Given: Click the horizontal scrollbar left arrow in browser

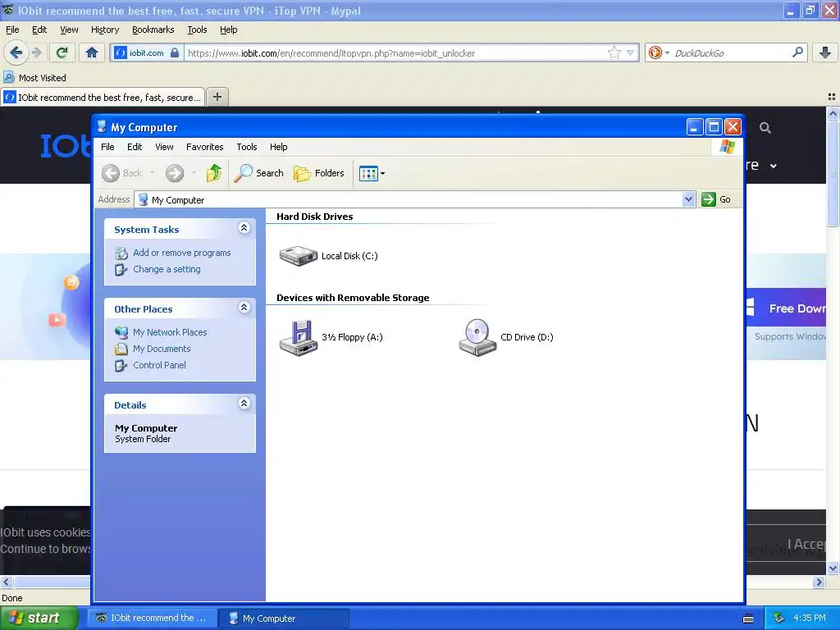Looking at the screenshot, I should point(7,582).
